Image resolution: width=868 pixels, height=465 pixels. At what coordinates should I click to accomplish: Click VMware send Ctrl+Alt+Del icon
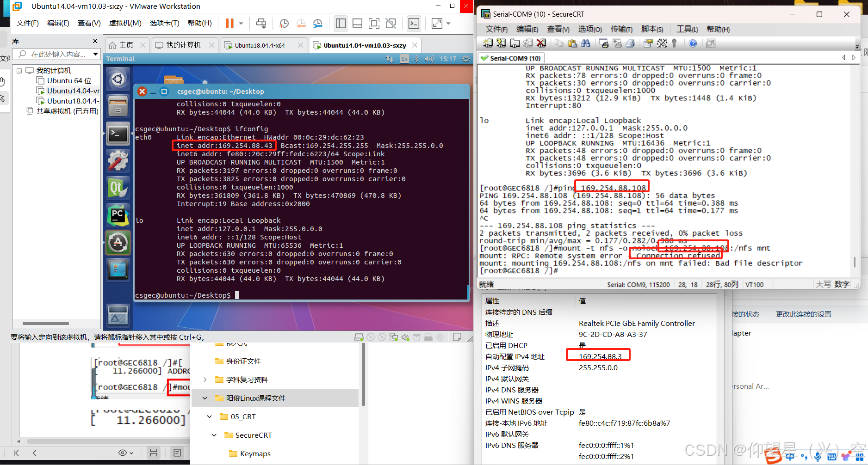click(261, 23)
